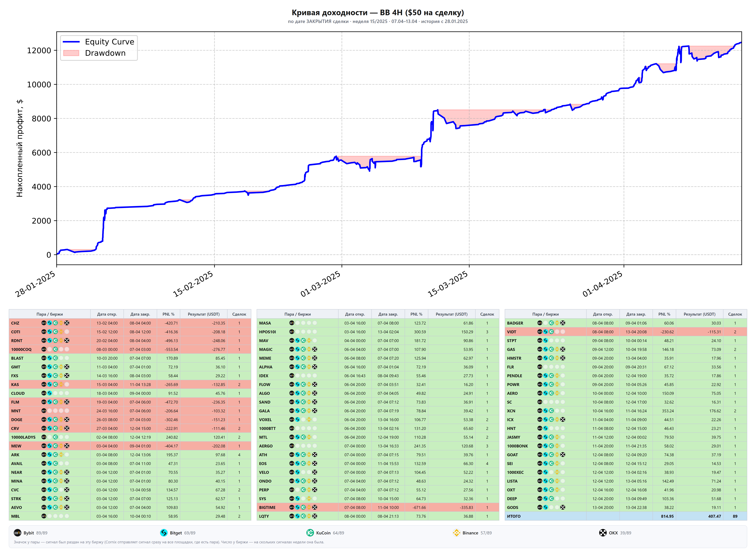
Task: Click the Bitget icon in the GODS row
Action: pos(546,507)
